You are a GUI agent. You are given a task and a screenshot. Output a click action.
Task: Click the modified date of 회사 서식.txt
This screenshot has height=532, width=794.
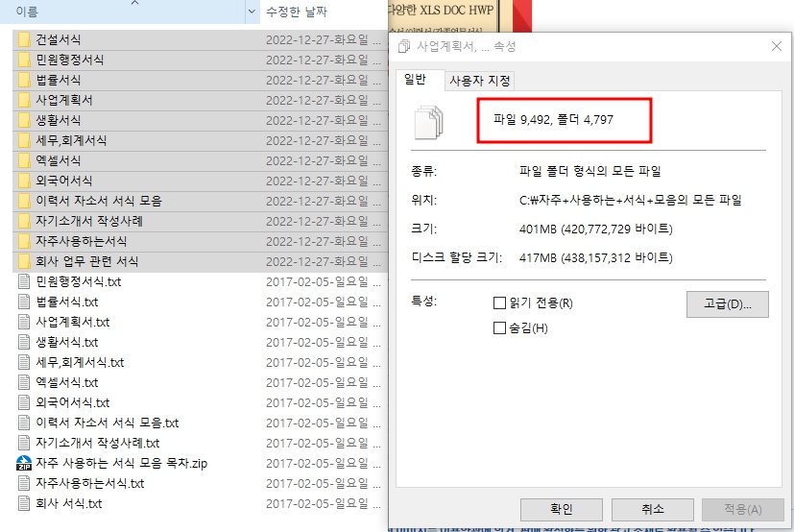[323, 503]
